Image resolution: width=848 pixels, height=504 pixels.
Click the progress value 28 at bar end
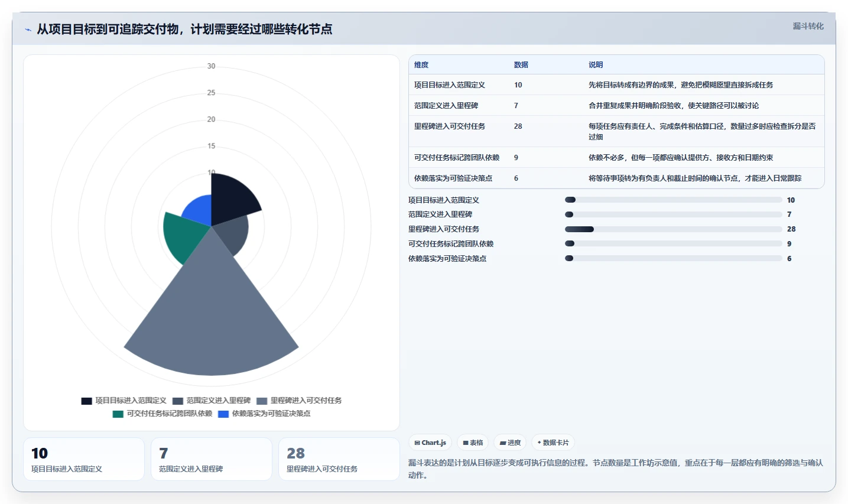[x=791, y=229]
